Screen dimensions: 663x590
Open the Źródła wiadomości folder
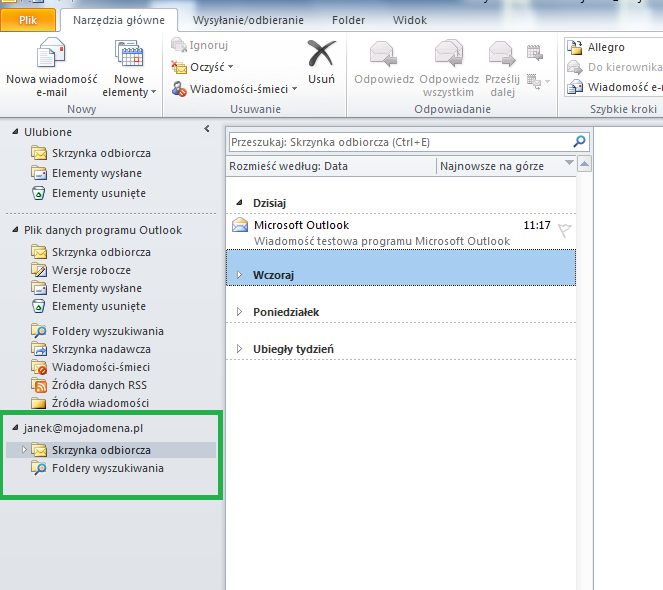pyautogui.click(x=100, y=403)
